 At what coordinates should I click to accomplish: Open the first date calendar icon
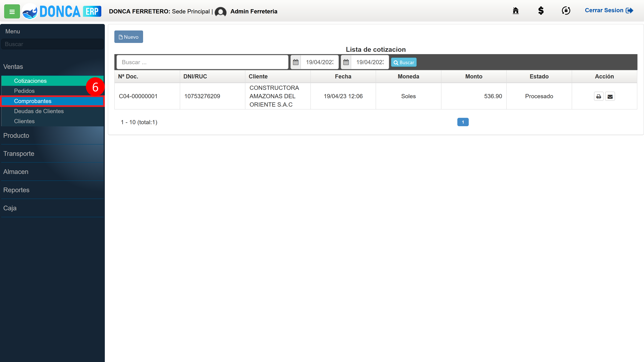click(296, 62)
